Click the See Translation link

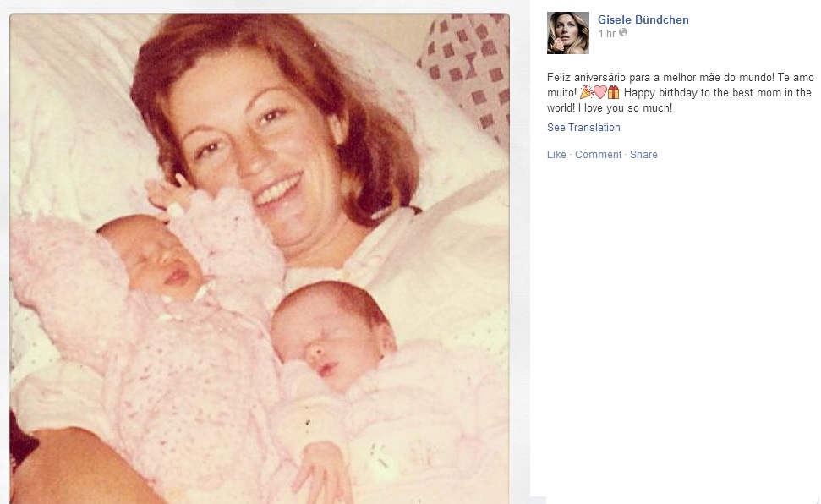583,128
